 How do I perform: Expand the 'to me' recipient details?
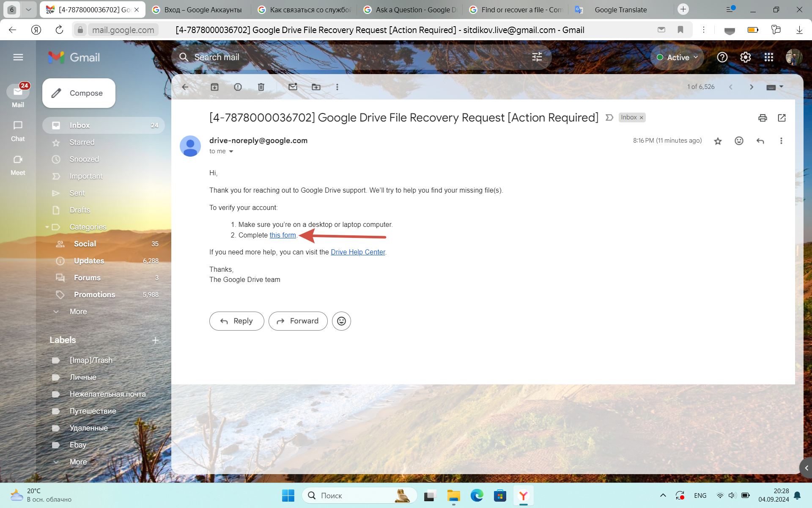tap(231, 152)
